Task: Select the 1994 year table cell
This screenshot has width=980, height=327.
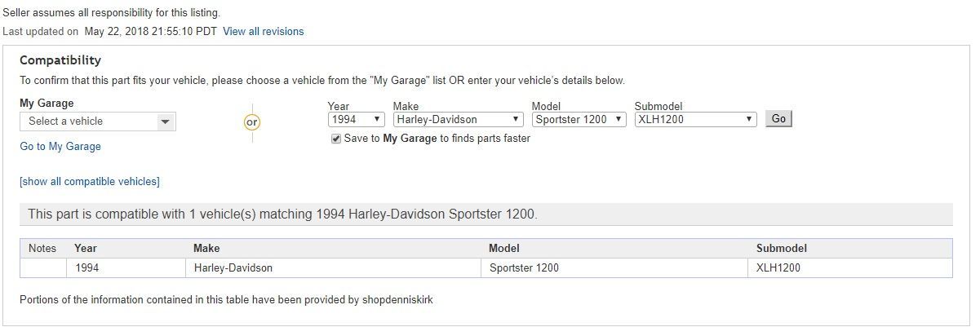Action: [87, 267]
